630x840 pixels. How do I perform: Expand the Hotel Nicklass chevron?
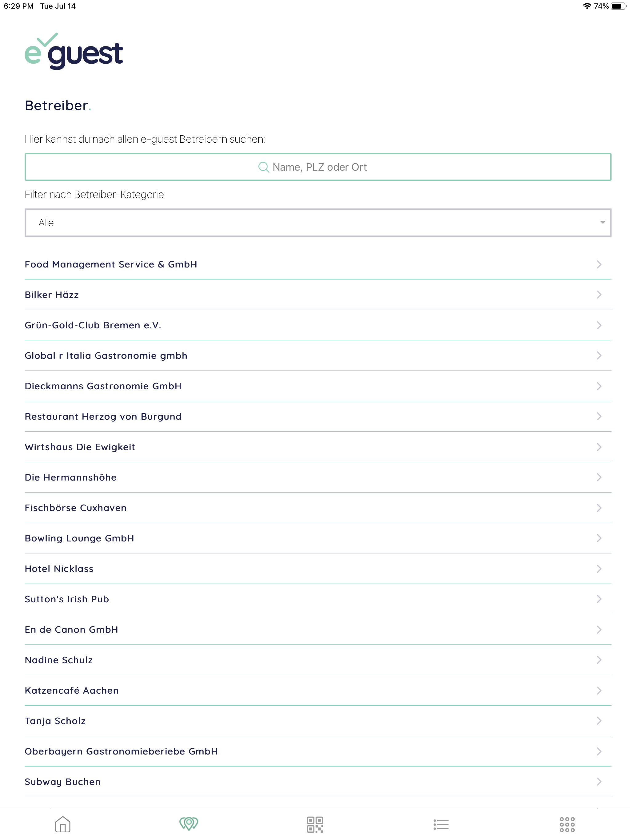point(599,569)
